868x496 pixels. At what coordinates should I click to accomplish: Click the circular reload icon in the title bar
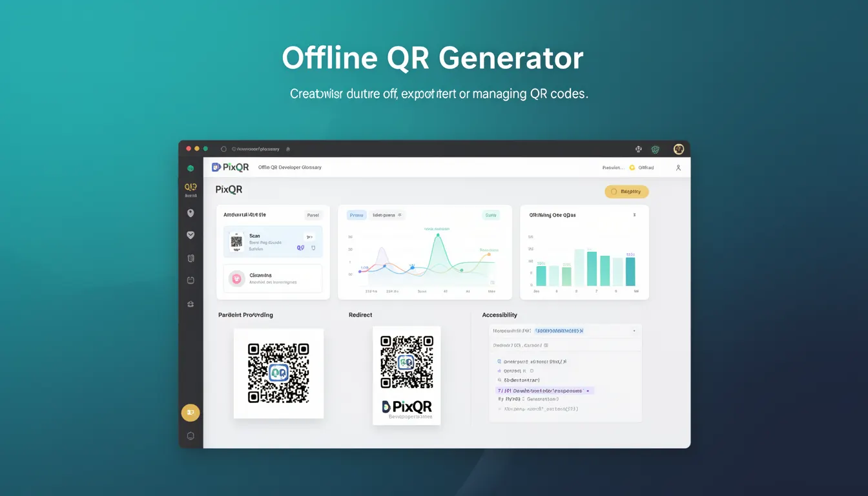(x=224, y=149)
